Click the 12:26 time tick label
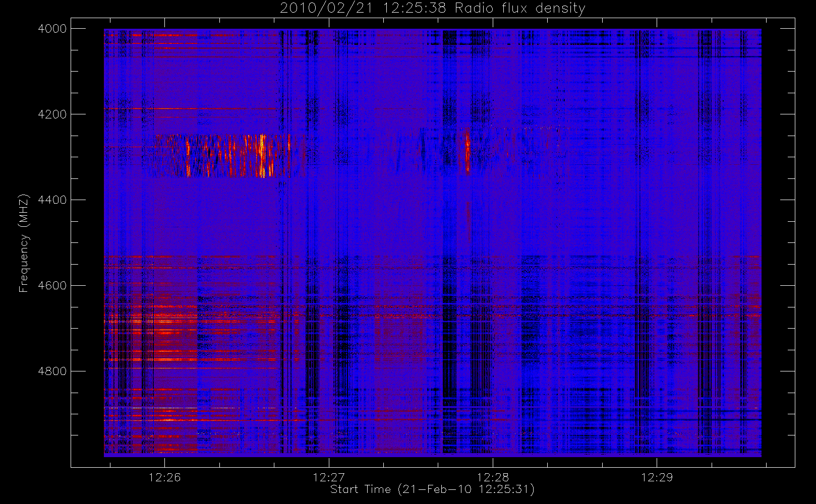The image size is (816, 504). (165, 477)
